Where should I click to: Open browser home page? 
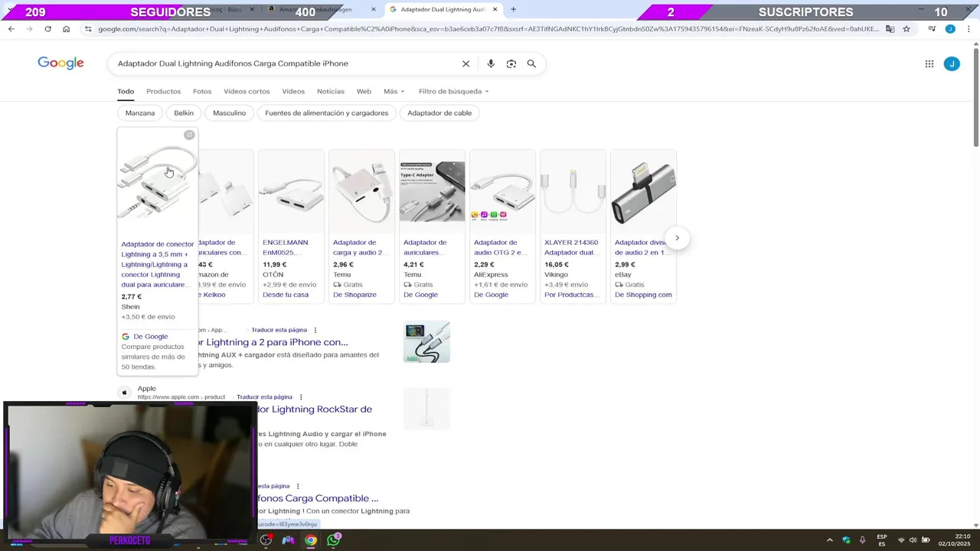click(66, 29)
